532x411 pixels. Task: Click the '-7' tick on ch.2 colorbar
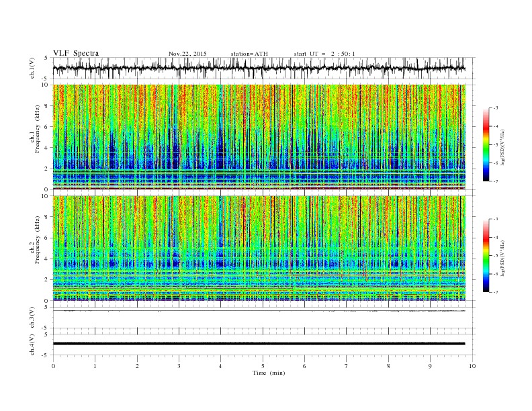point(496,292)
